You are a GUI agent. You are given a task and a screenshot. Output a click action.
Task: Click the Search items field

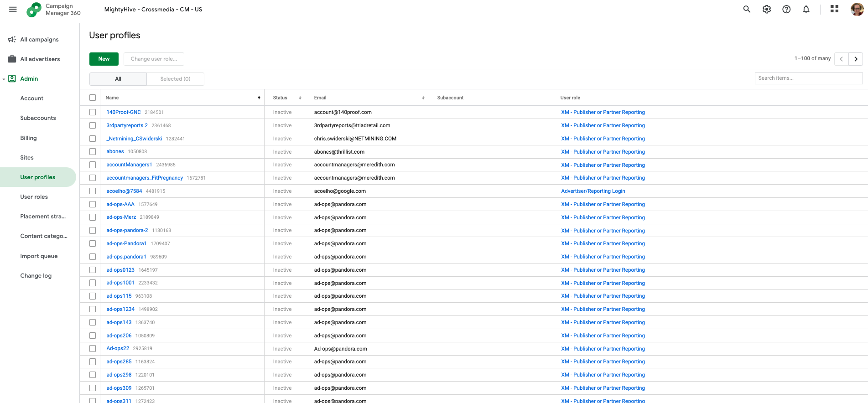pyautogui.click(x=809, y=78)
